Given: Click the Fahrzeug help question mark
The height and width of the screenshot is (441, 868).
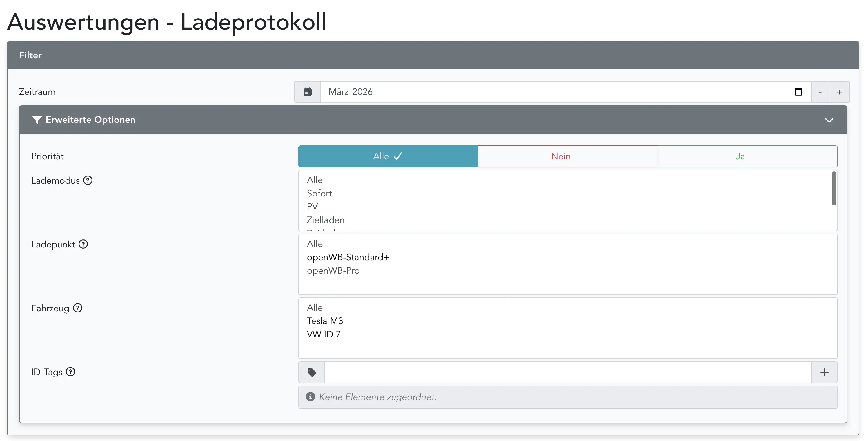Looking at the screenshot, I should click(78, 308).
